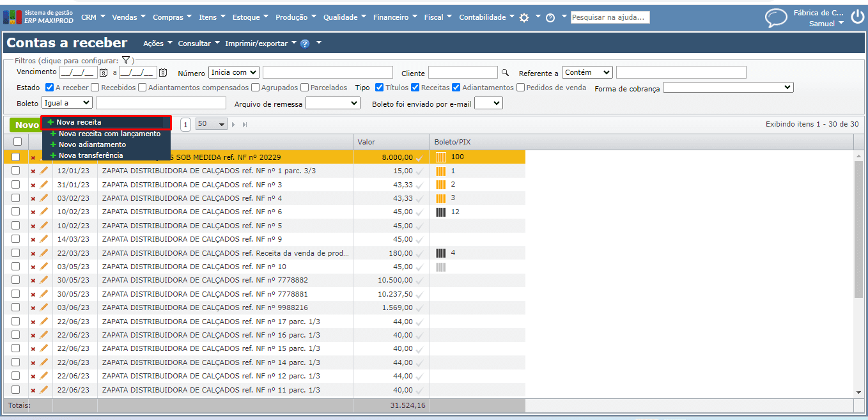
Task: Check the 'Pedidos de venda' checkbox
Action: (521, 88)
